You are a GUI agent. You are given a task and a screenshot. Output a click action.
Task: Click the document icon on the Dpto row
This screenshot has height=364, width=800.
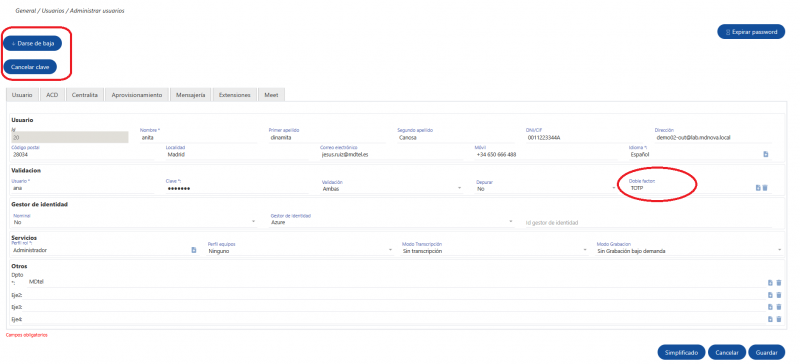770,282
